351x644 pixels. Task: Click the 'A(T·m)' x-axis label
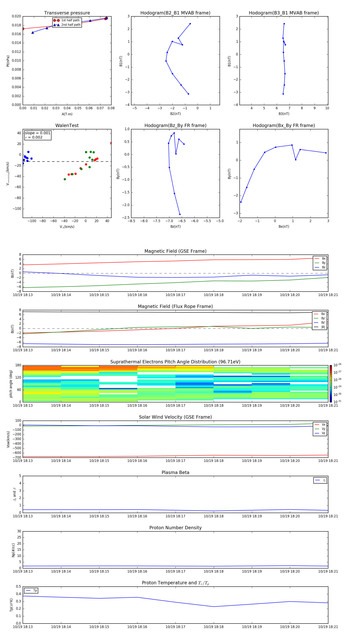click(x=67, y=114)
